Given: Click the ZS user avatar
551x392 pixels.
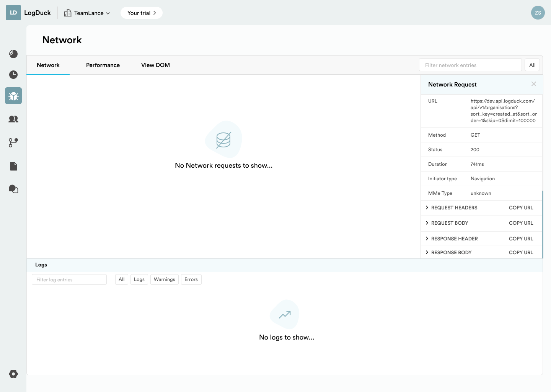Looking at the screenshot, I should (x=538, y=13).
